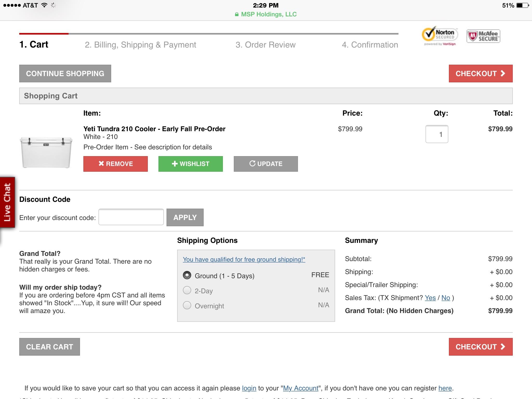532x399 pixels.
Task: Click Yes for TX Shipment sales tax
Action: click(x=430, y=298)
